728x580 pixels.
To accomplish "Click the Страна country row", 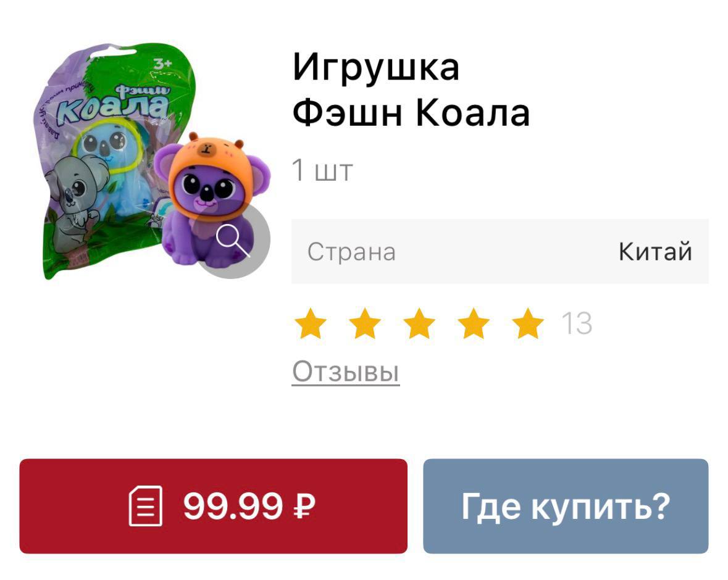I will pos(500,252).
